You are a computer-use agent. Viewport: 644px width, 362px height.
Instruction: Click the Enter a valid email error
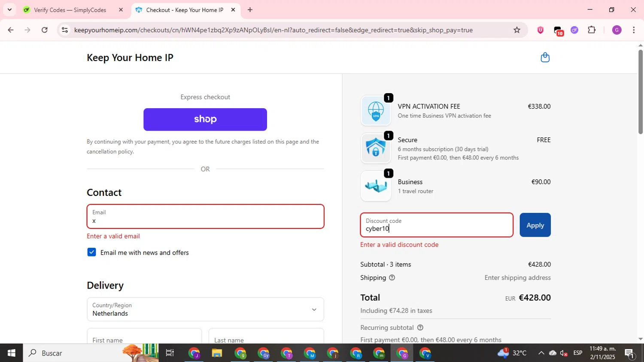coord(113,236)
